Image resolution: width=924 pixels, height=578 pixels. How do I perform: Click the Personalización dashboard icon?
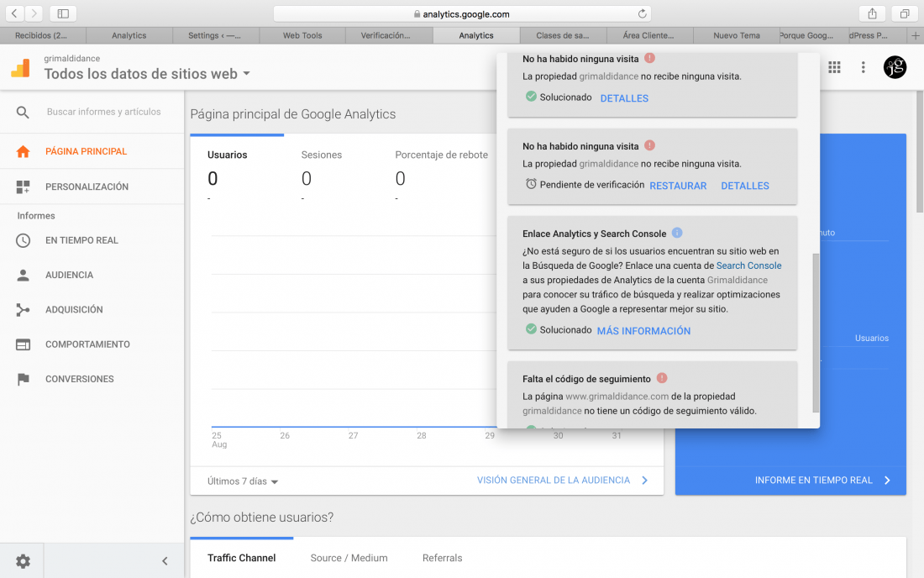23,187
